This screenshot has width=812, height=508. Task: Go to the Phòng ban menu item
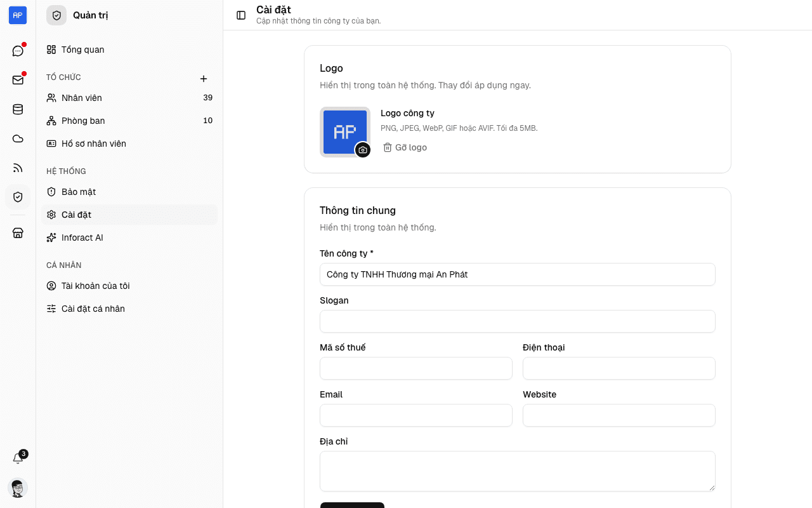coord(129,121)
